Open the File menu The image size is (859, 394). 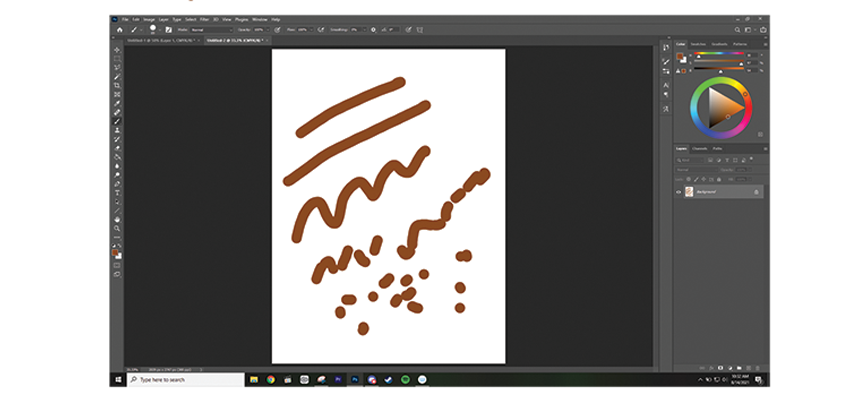point(125,19)
